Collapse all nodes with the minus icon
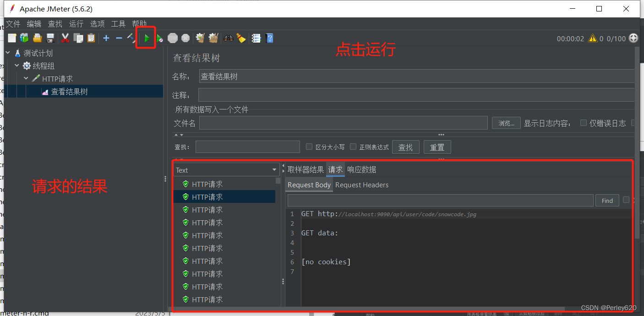The image size is (644, 316). pyautogui.click(x=119, y=38)
